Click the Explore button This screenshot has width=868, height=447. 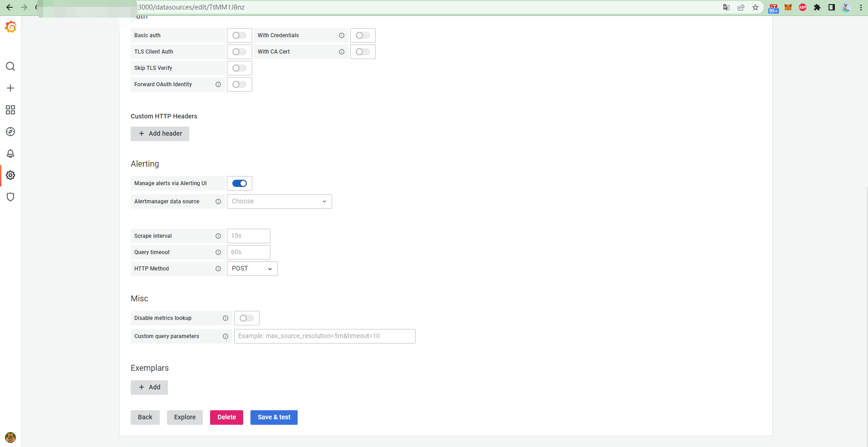click(185, 418)
